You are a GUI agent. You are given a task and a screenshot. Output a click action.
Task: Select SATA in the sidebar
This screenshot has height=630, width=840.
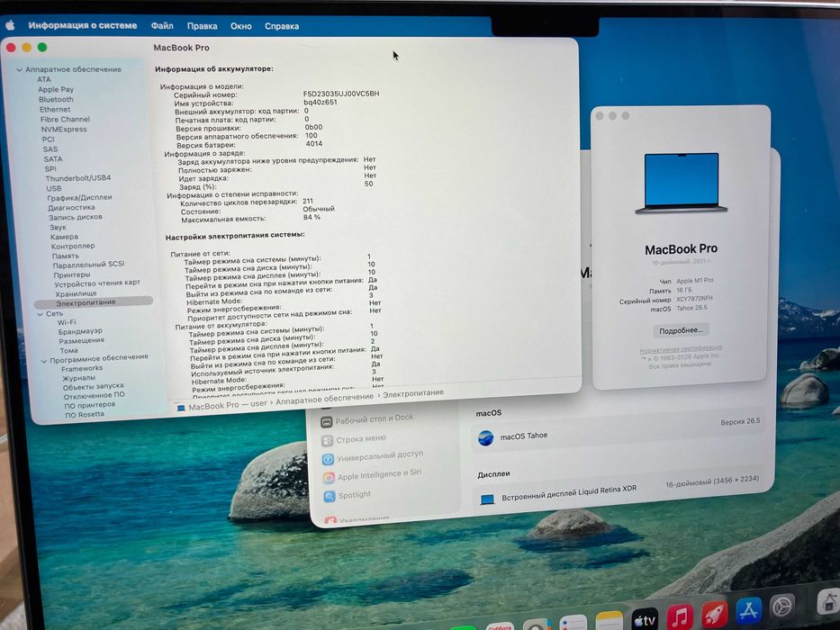pos(52,159)
